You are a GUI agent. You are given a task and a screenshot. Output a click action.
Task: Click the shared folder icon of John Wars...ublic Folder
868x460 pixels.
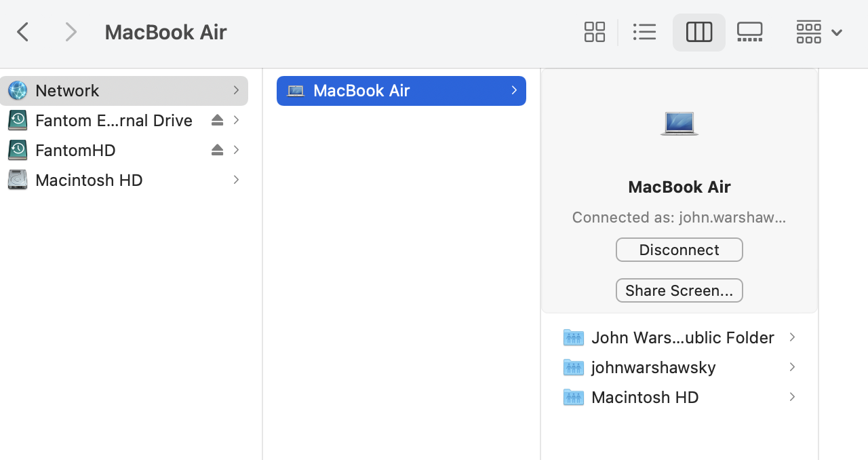574,337
